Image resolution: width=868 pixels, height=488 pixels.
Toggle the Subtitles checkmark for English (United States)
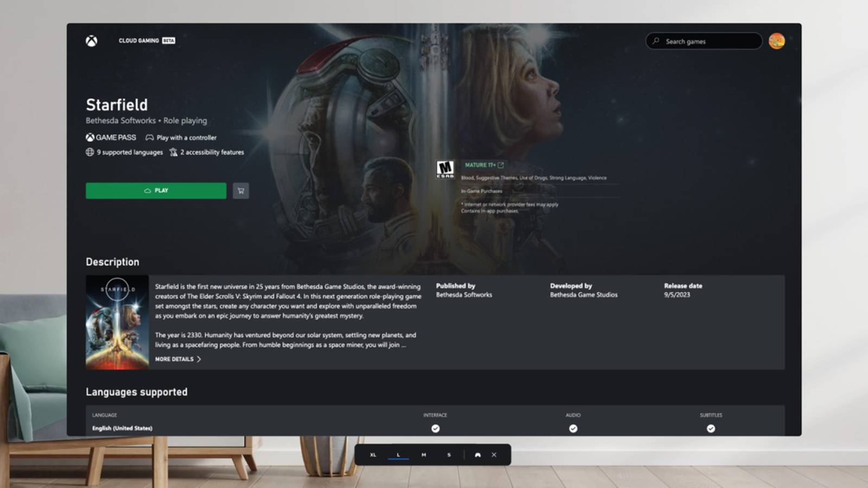[x=711, y=428]
